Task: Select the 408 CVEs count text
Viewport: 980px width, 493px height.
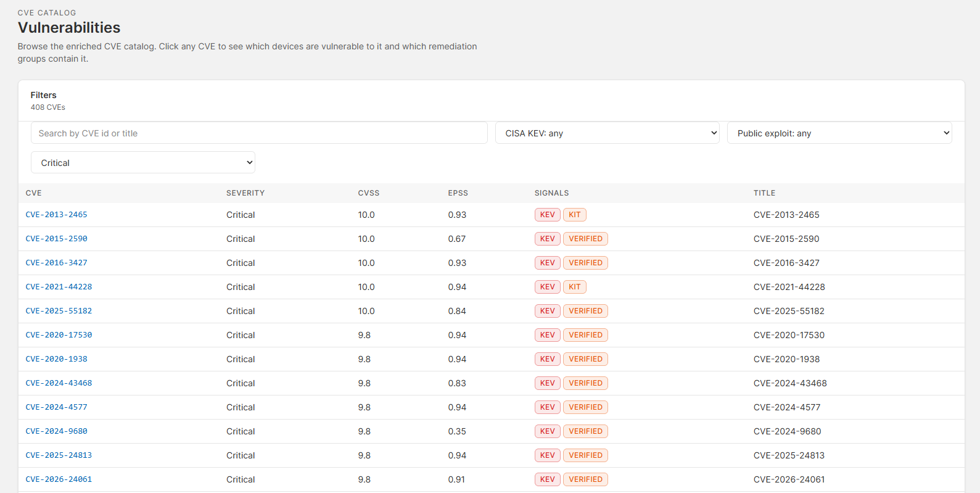Action: tap(48, 107)
